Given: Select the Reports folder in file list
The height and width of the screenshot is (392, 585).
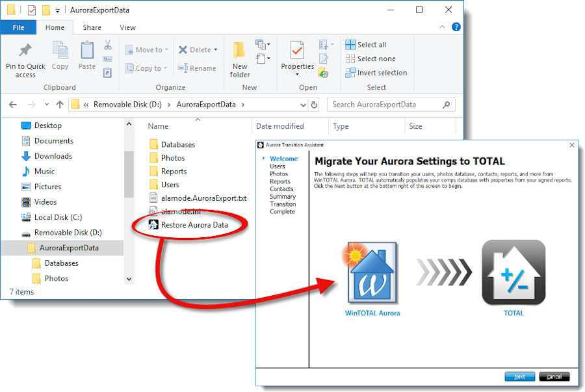Looking at the screenshot, I should (x=174, y=171).
